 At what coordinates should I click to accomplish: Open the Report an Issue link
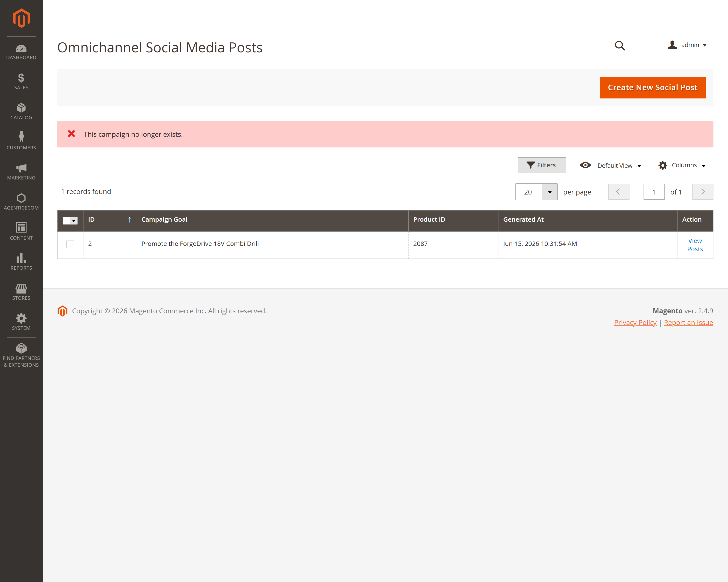[x=688, y=323]
